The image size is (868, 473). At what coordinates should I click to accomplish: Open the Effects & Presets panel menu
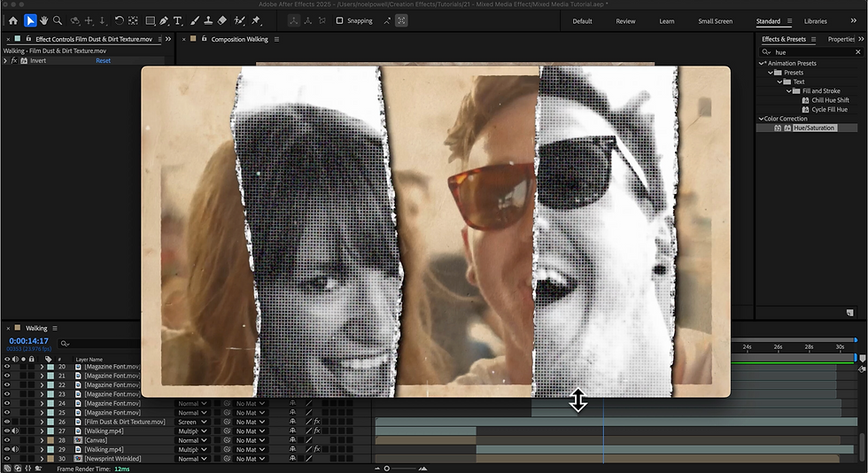[813, 39]
